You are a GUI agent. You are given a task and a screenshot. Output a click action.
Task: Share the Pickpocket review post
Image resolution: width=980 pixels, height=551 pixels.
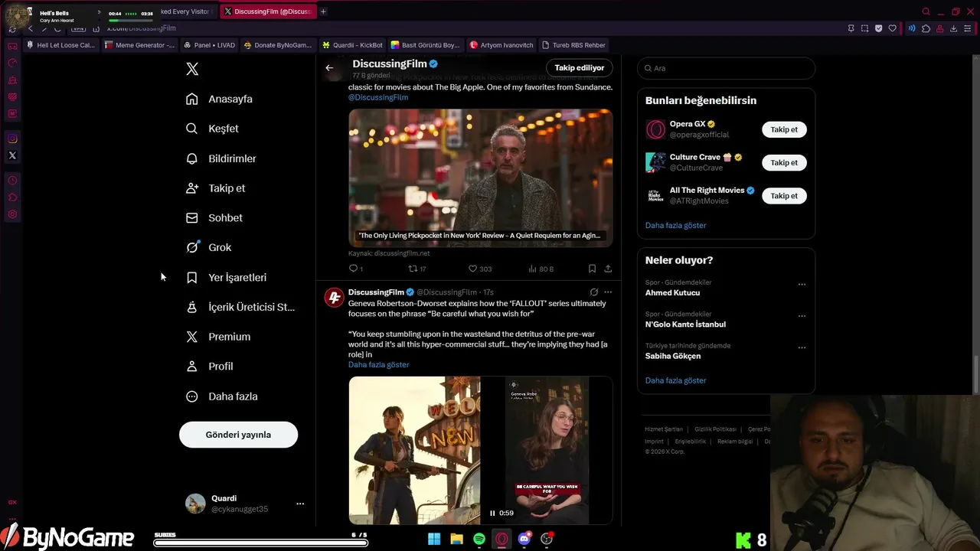point(608,269)
